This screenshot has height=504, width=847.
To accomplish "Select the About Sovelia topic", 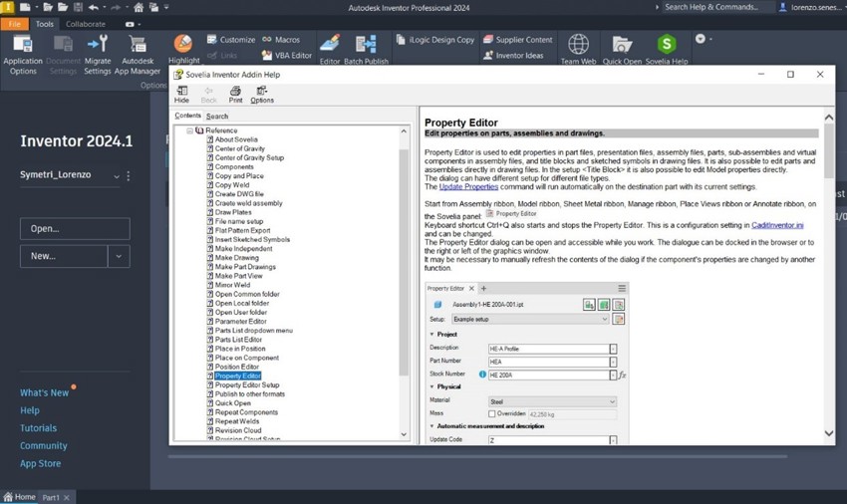I will [x=236, y=139].
